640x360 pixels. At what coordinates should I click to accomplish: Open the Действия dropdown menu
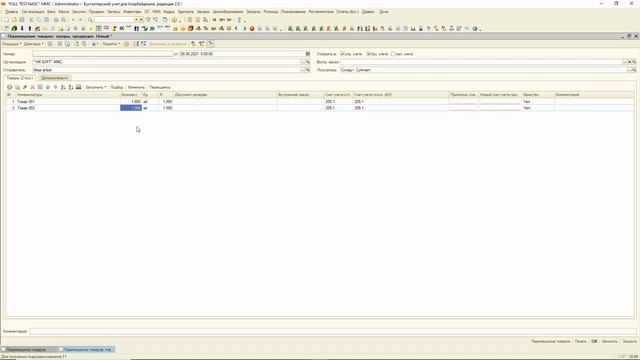click(x=33, y=44)
